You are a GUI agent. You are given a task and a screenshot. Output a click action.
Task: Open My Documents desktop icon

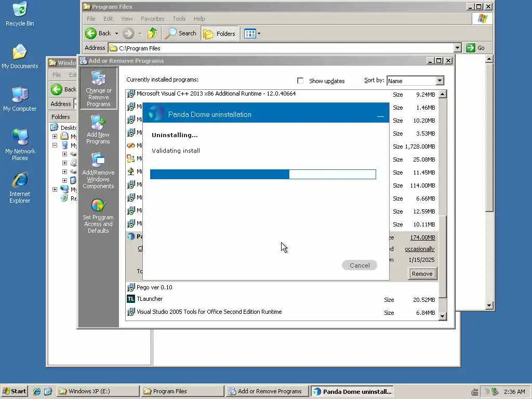pyautogui.click(x=20, y=56)
